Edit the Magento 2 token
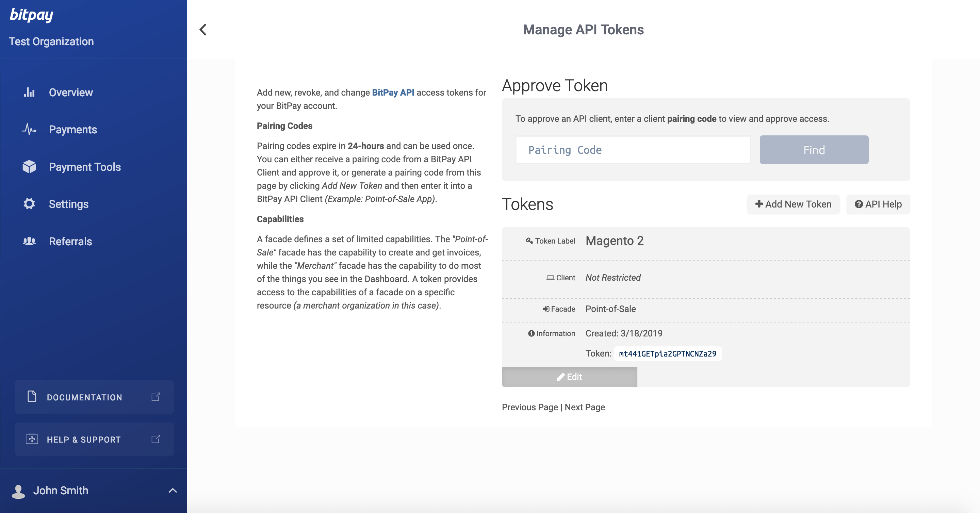The height and width of the screenshot is (513, 980). point(569,377)
